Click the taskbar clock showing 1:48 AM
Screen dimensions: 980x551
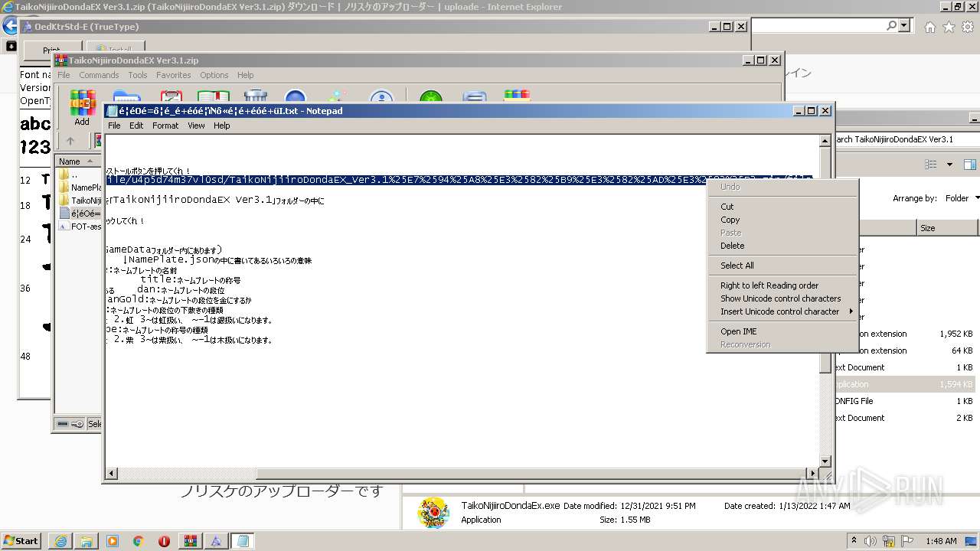[x=941, y=541]
